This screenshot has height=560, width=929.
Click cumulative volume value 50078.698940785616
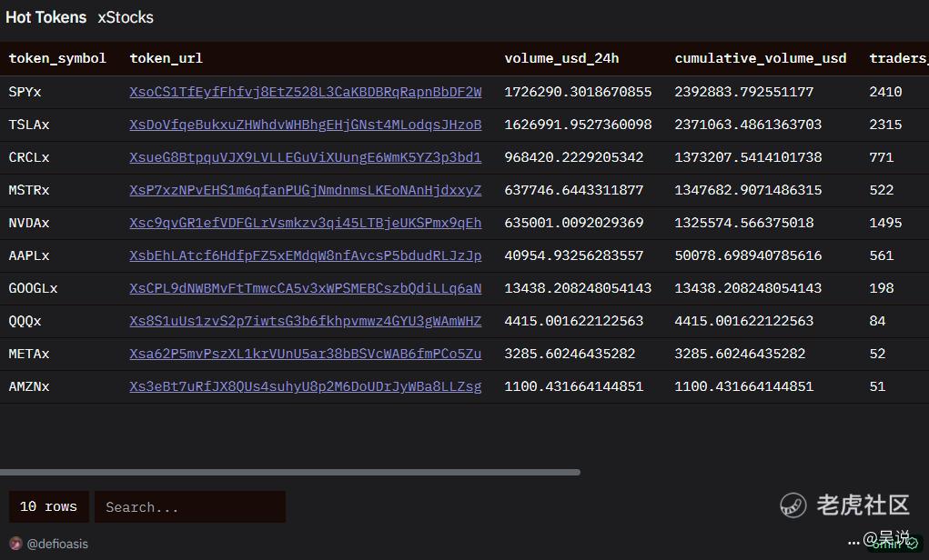(748, 255)
